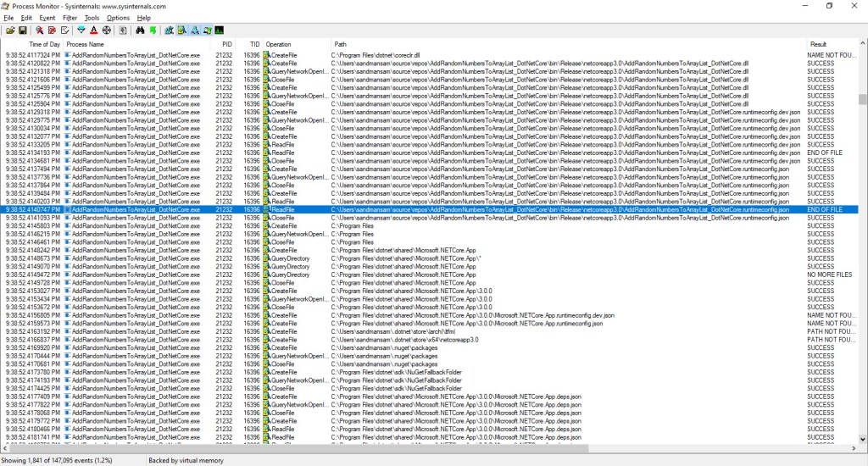
Task: Click the crosshair Include Process From Window icon
Action: (106, 31)
